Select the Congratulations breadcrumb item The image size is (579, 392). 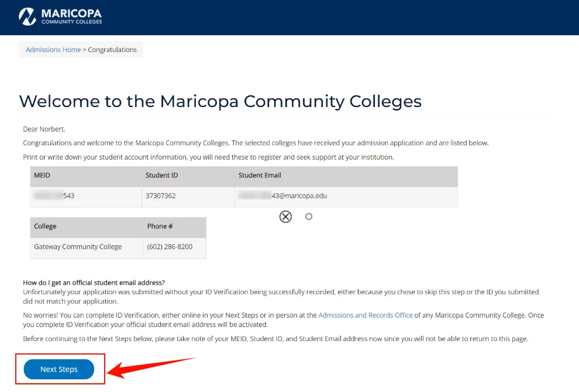[x=112, y=50]
